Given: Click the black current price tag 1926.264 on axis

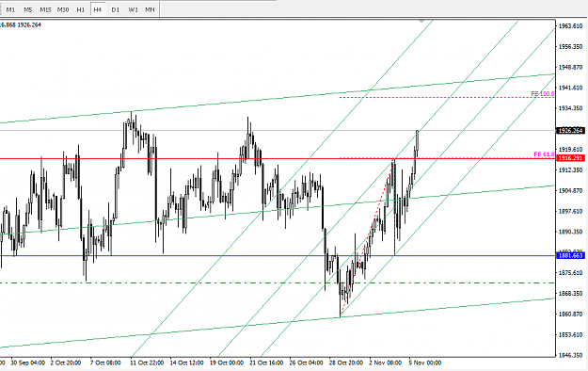Looking at the screenshot, I should point(570,131).
